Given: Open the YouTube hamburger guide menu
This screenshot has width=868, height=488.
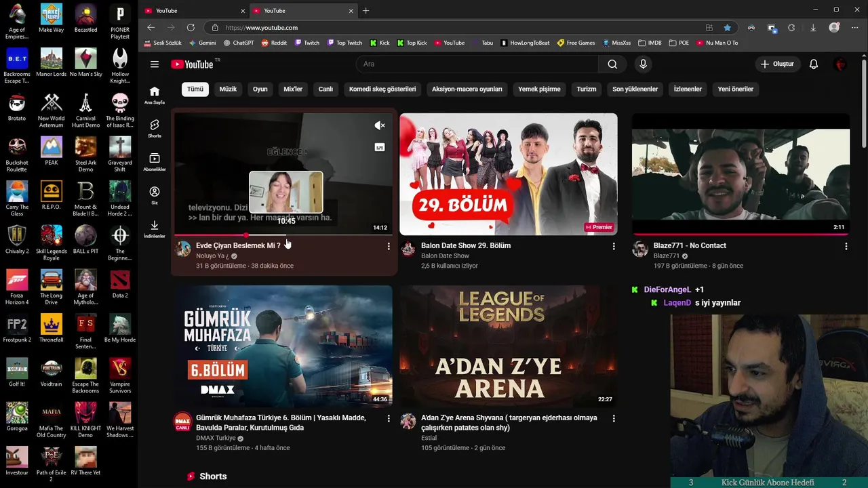Looking at the screenshot, I should point(155,64).
